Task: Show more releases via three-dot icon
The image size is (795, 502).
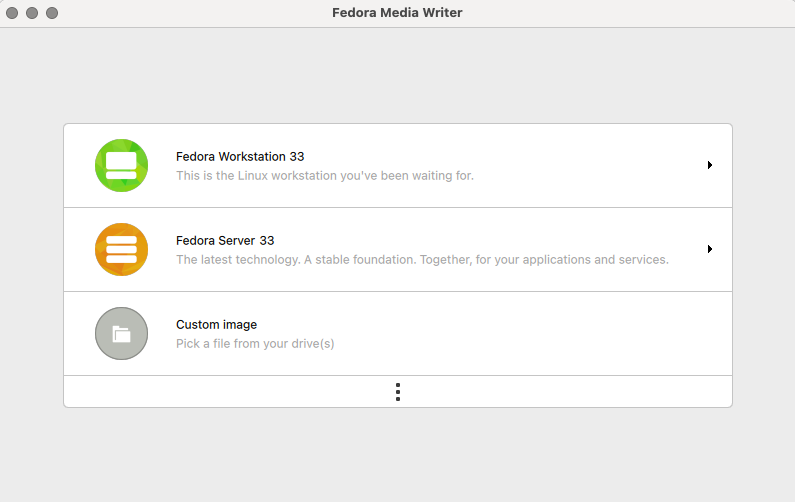Action: [x=398, y=392]
